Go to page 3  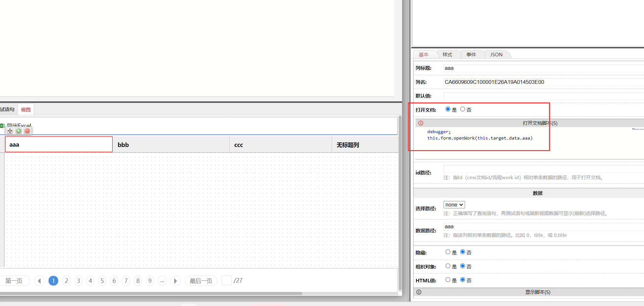78,281
